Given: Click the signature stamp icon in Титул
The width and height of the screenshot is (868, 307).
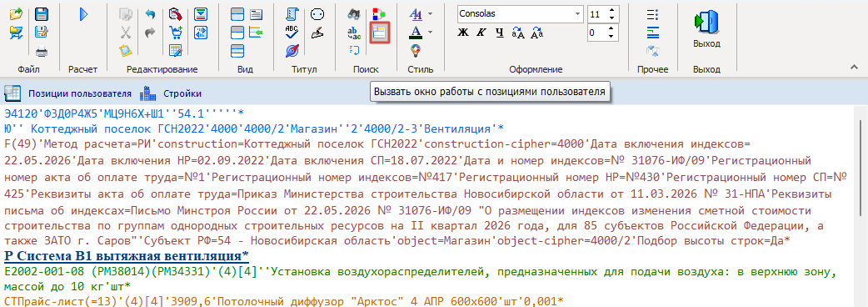Looking at the screenshot, I should [317, 33].
